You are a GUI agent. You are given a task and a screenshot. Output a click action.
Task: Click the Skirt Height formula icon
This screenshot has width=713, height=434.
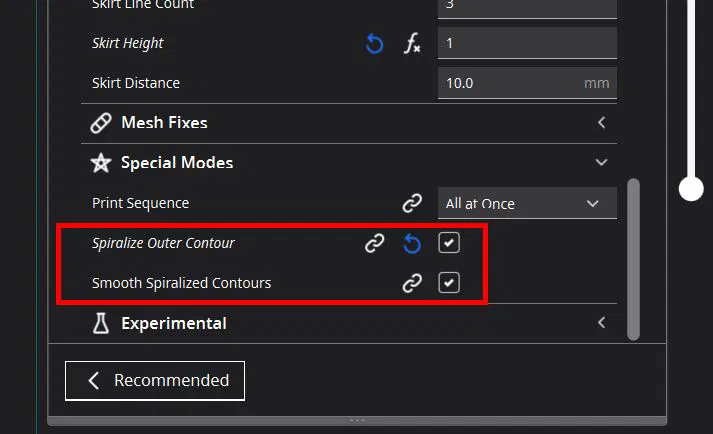[x=412, y=44]
